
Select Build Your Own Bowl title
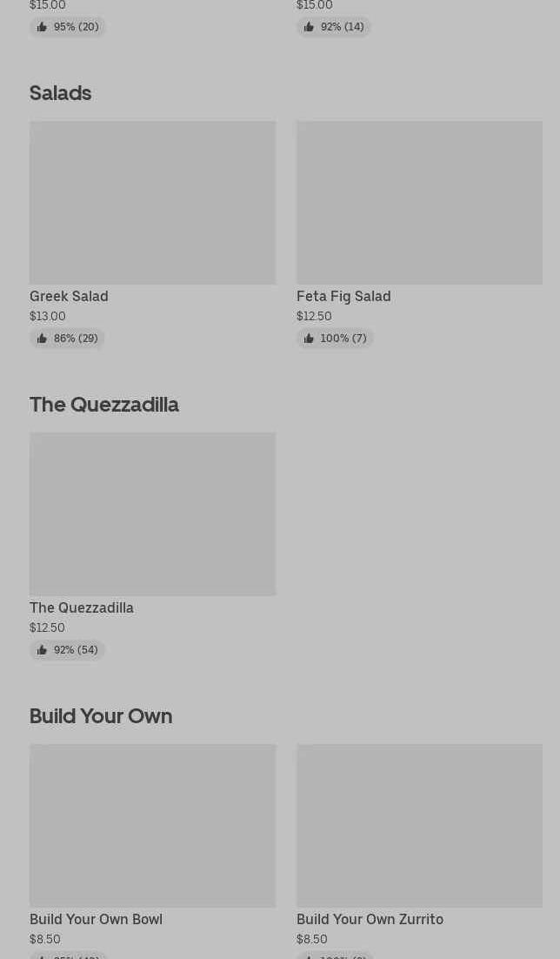(96, 920)
